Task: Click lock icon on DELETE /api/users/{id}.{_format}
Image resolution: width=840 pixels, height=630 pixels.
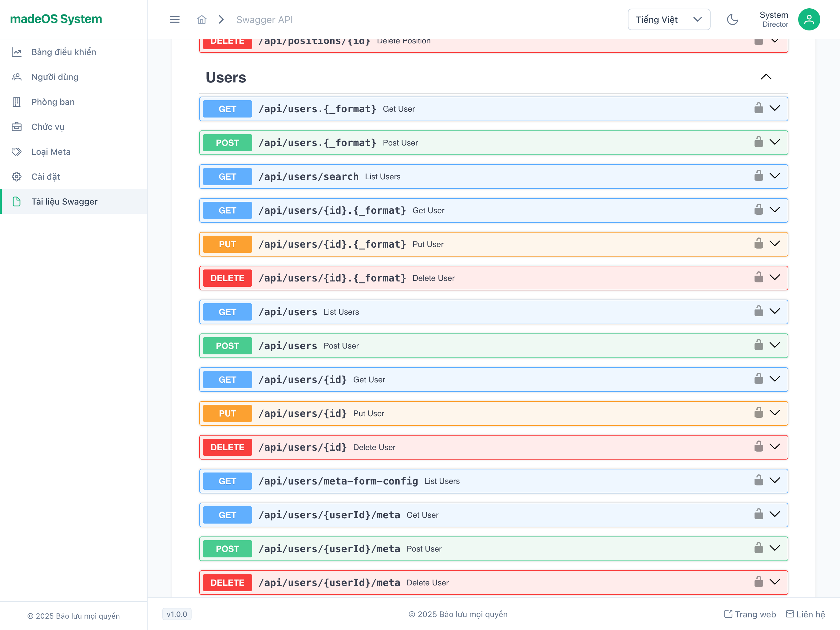Action: [758, 277]
